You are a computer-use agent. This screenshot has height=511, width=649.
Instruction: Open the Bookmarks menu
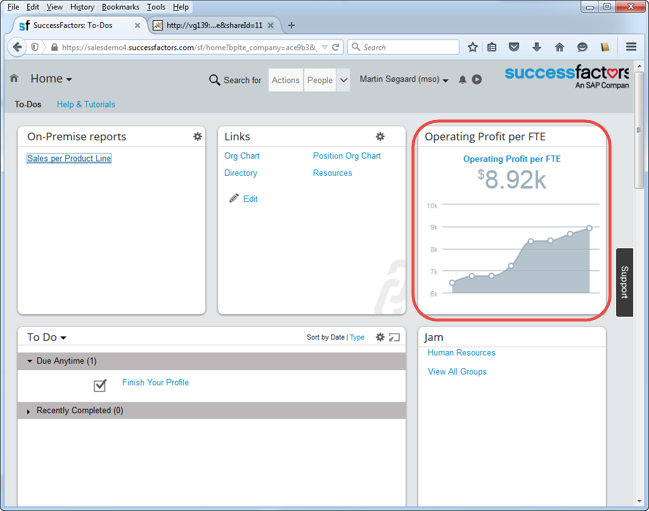[x=120, y=7]
